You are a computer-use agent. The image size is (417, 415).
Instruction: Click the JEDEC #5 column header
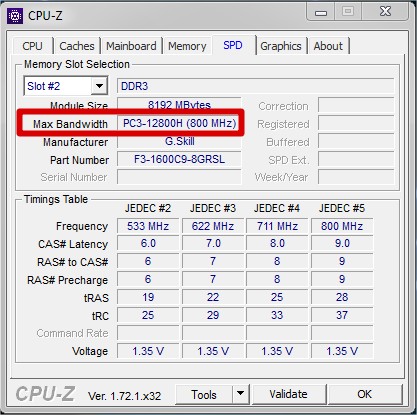[342, 208]
